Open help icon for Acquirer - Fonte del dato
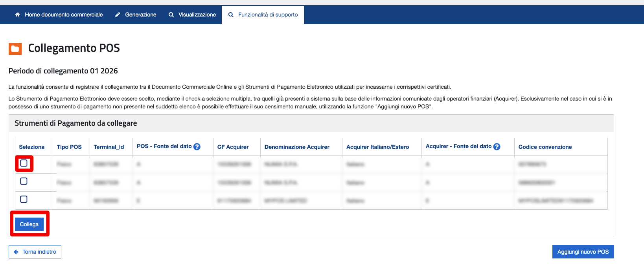 coord(497,146)
